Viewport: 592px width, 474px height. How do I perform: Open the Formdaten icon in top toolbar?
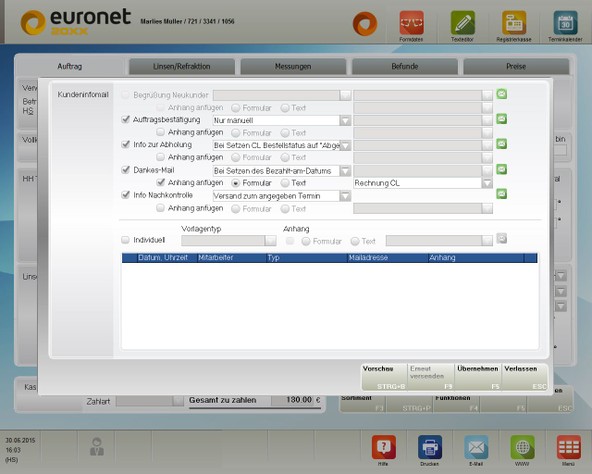pos(411,23)
